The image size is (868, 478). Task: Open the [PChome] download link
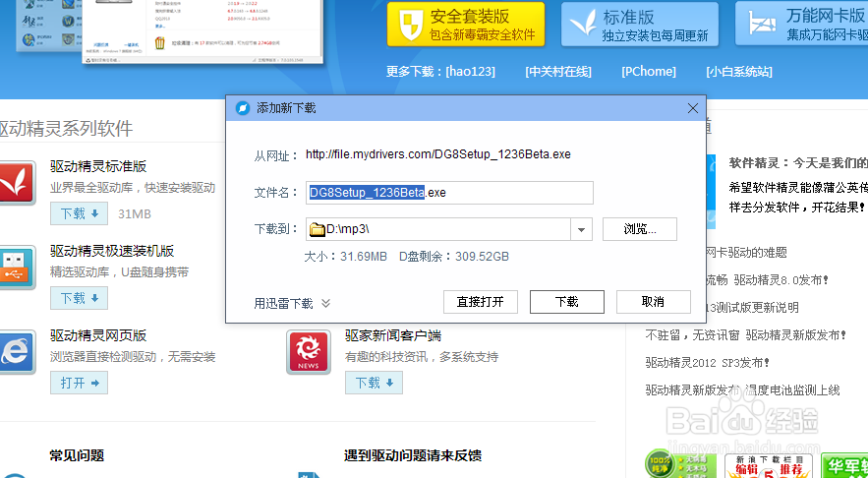point(649,72)
